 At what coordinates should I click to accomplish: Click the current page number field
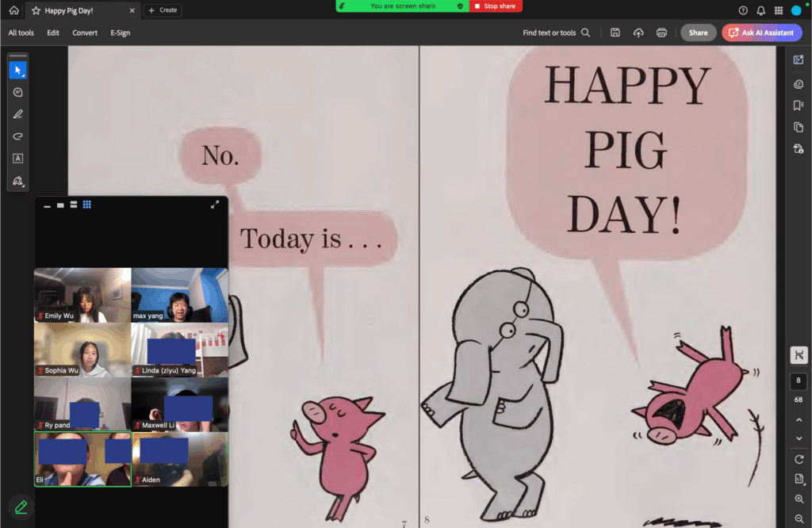coord(799,381)
